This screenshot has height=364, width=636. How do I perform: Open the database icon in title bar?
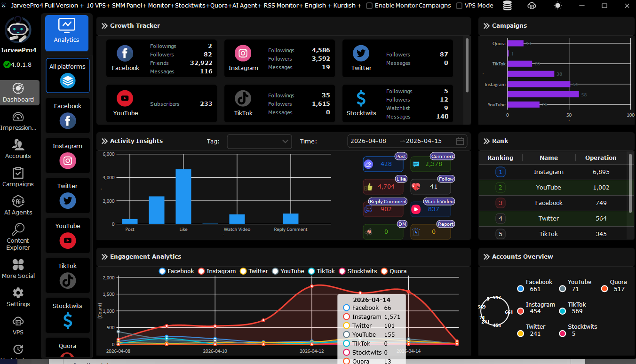point(507,6)
